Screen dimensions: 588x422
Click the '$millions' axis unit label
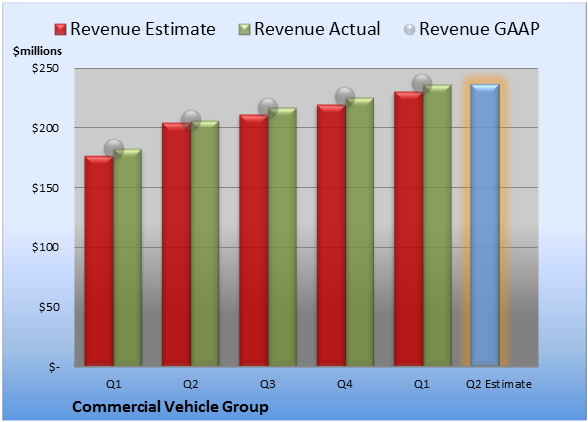click(x=37, y=51)
